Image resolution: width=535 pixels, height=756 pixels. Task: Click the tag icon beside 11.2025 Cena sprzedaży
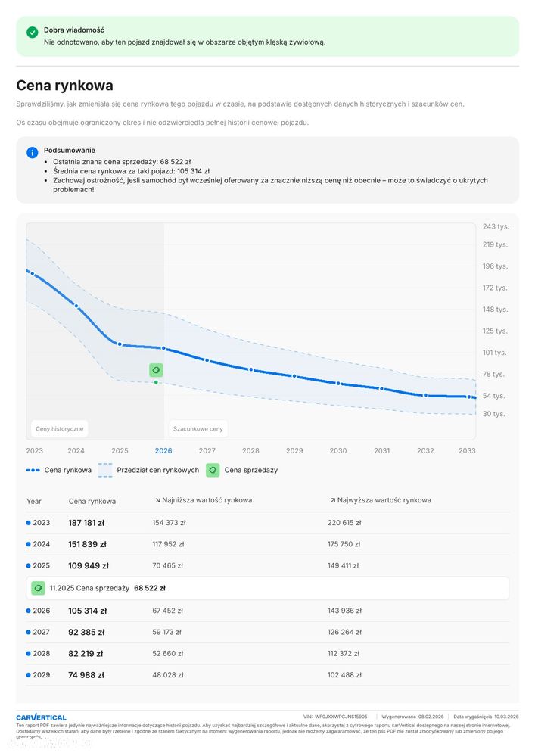point(38,588)
